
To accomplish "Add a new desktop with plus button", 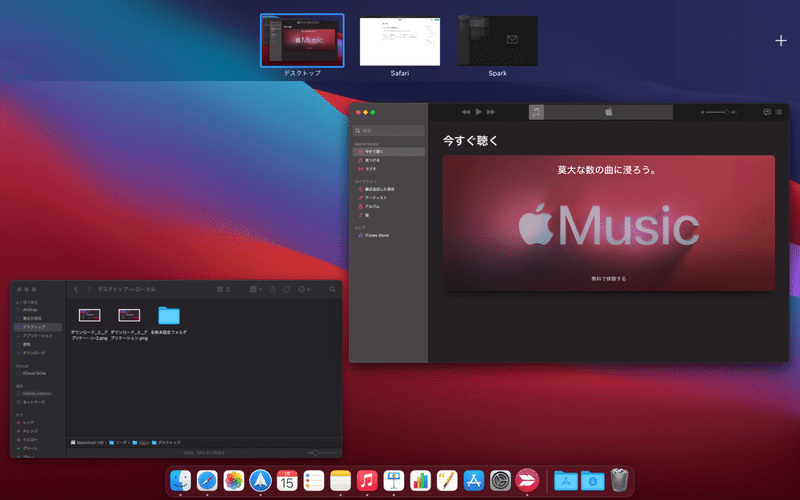I will 781,40.
